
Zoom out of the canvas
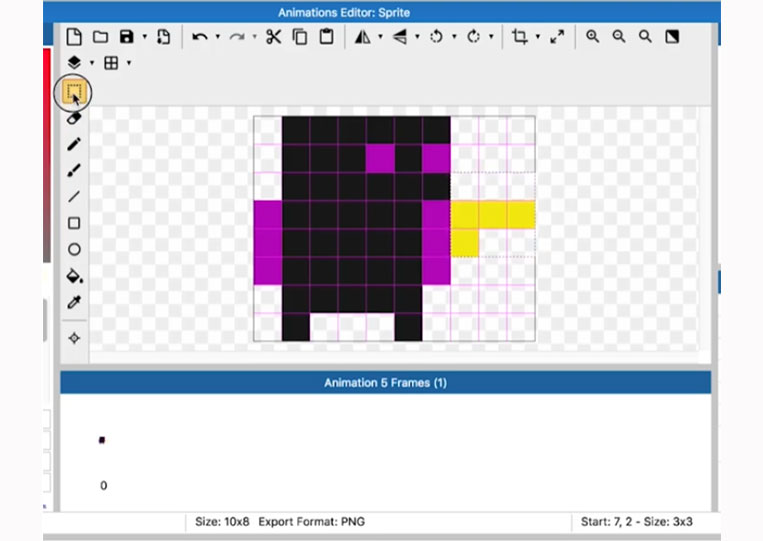618,36
